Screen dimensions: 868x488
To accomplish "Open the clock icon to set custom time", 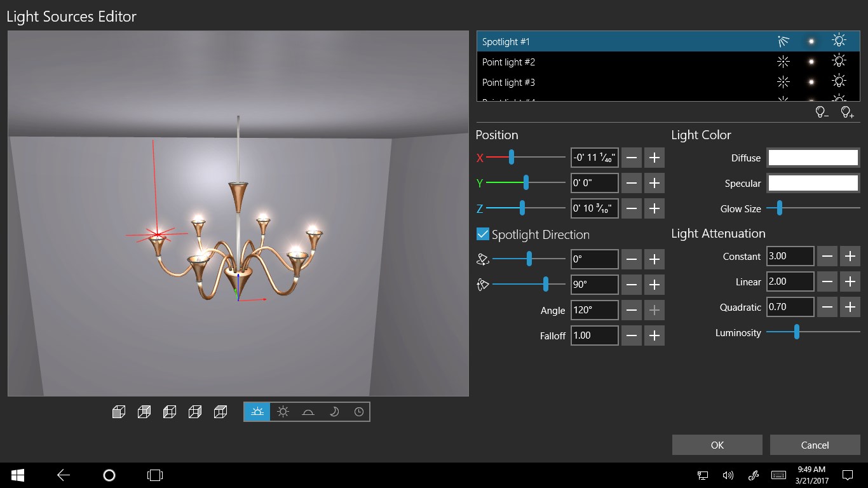I will pyautogui.click(x=359, y=411).
